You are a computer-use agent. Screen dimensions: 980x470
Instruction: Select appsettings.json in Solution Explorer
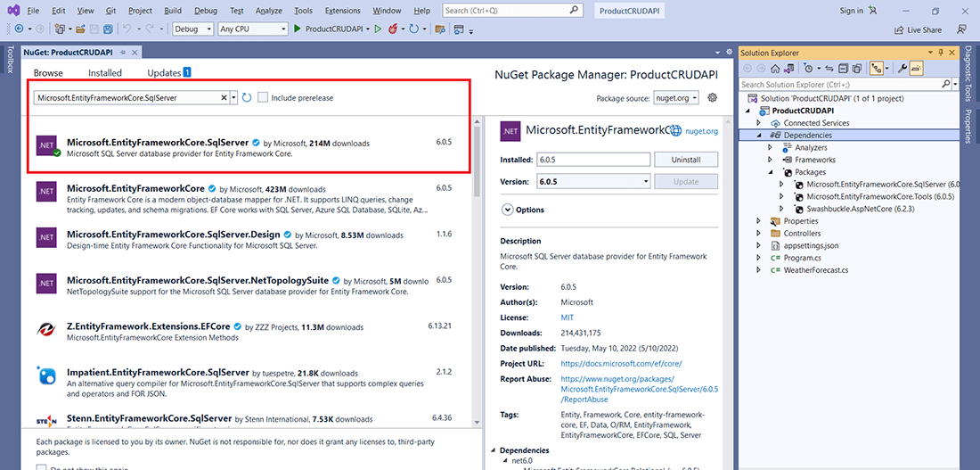pos(812,246)
